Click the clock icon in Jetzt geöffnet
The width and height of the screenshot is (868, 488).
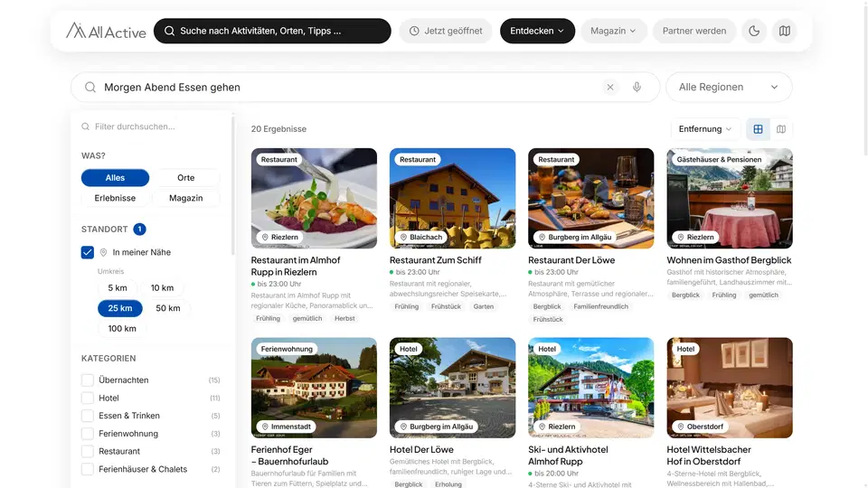coord(414,31)
